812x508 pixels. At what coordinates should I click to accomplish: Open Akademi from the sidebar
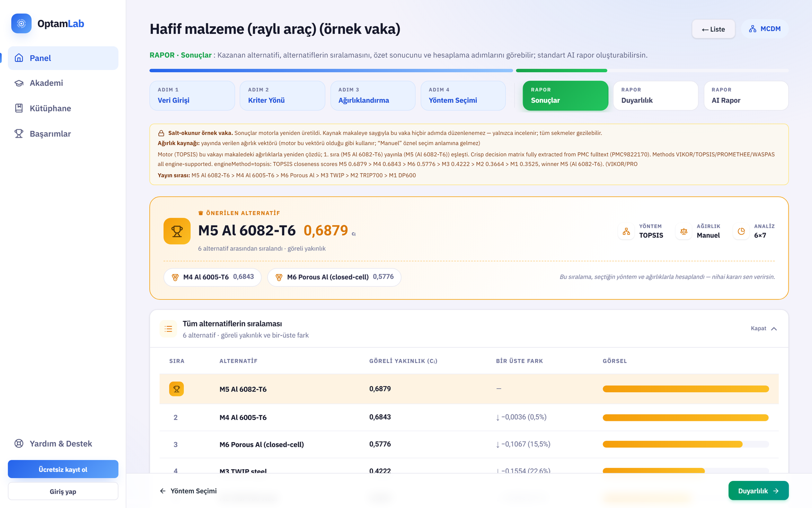click(x=63, y=83)
